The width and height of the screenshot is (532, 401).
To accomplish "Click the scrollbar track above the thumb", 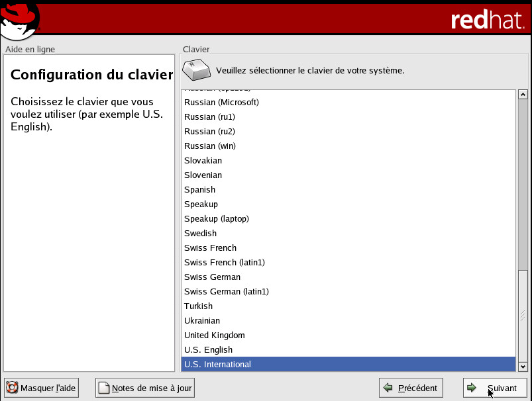I will click(x=523, y=184).
